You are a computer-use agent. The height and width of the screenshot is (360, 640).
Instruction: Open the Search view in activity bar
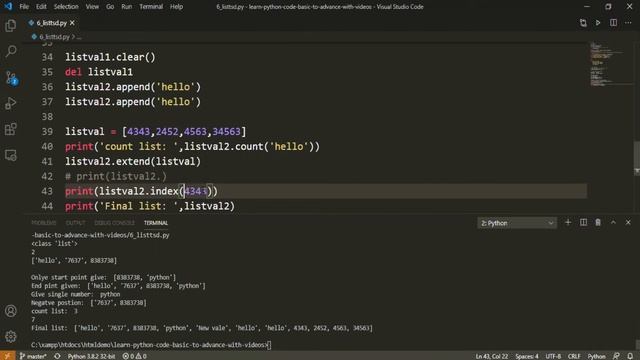pyautogui.click(x=11, y=51)
